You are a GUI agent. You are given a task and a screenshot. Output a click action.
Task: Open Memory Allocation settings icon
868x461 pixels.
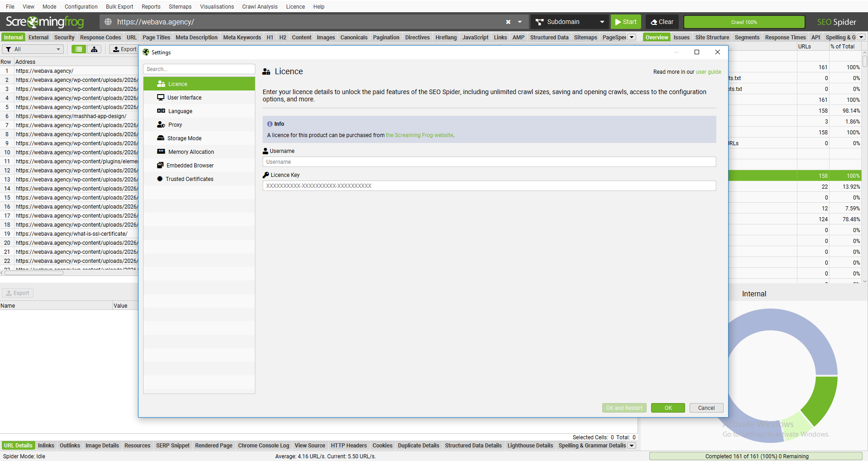tap(161, 152)
